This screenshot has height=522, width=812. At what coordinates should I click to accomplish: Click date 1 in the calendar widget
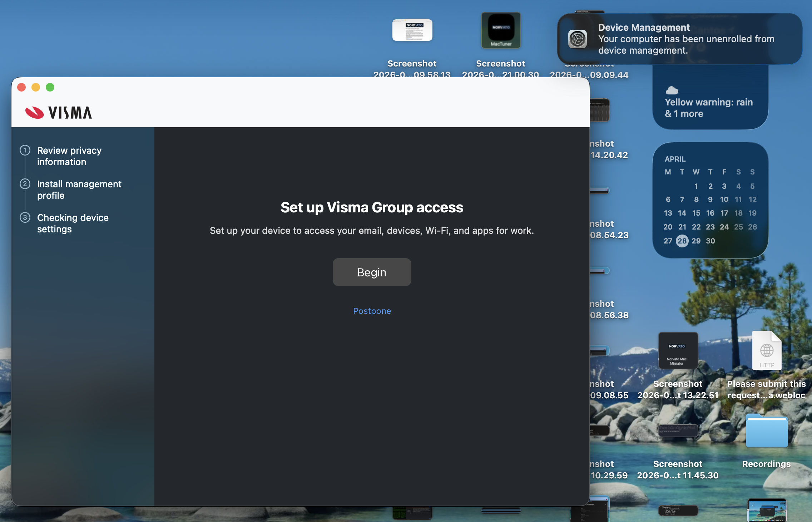tap(696, 186)
